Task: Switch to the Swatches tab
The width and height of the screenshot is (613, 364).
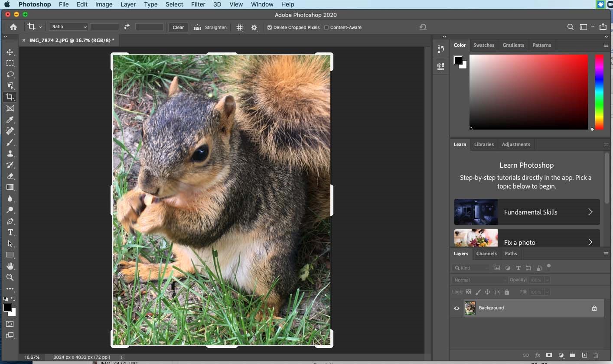Action: point(484,45)
